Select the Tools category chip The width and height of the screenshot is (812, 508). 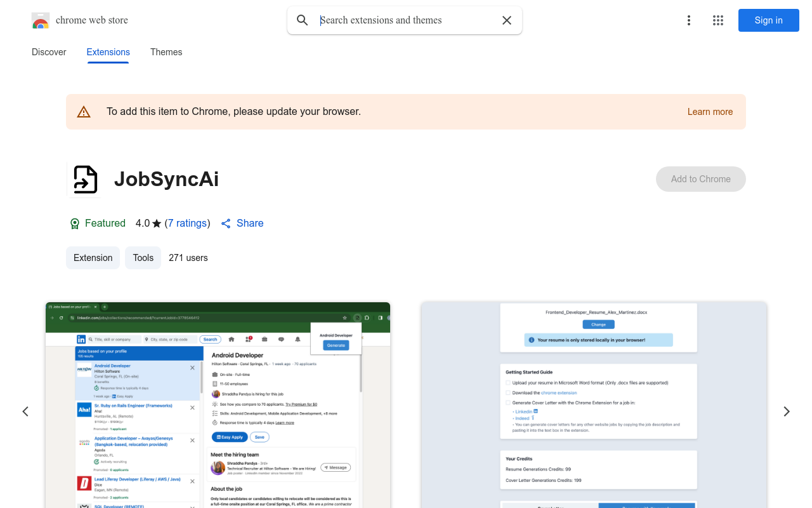tap(143, 258)
